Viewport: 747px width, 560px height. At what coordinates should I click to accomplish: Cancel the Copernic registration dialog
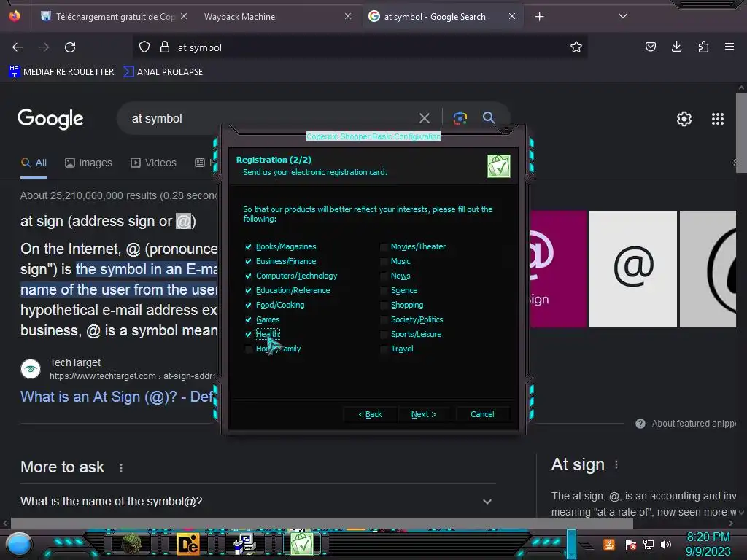pos(482,414)
